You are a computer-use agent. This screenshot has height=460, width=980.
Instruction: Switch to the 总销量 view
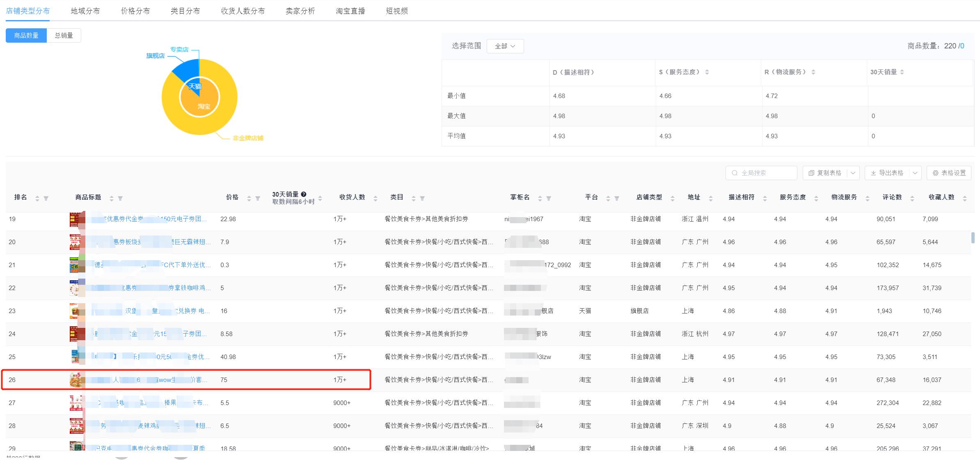pos(64,35)
